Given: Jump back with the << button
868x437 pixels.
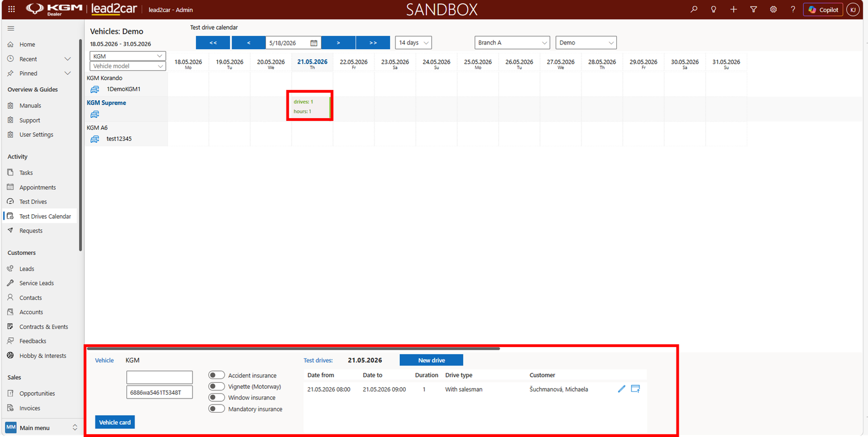Looking at the screenshot, I should pos(213,43).
